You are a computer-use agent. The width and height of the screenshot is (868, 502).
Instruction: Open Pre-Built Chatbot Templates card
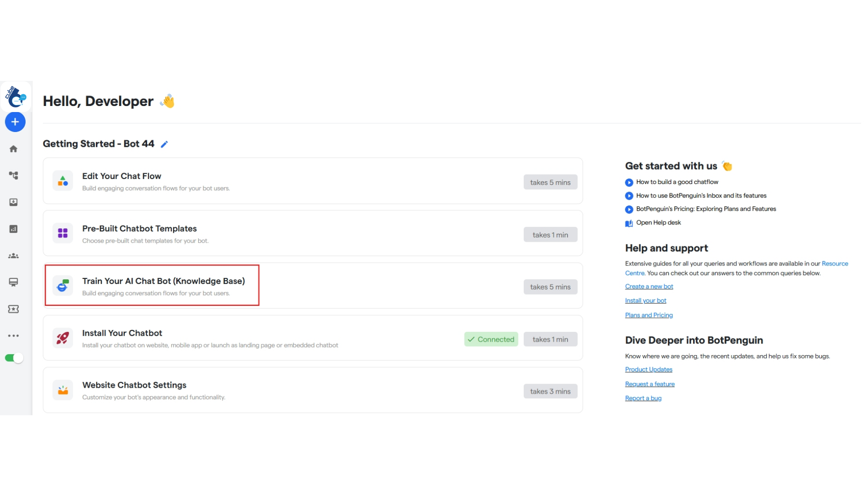[x=313, y=233]
